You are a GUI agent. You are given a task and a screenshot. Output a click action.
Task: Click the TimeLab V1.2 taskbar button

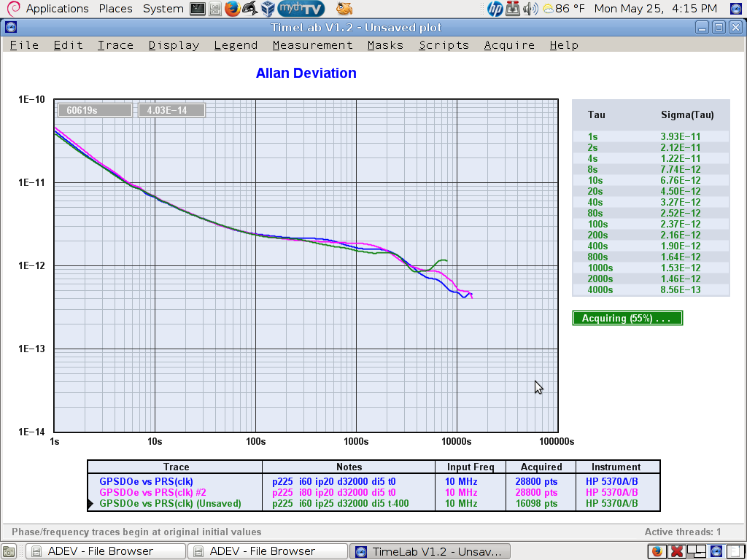[429, 551]
